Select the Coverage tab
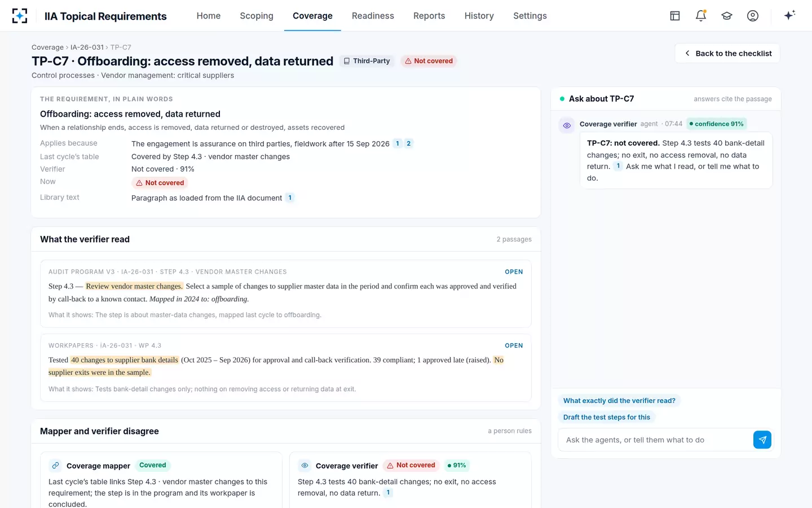This screenshot has height=508, width=812. pyautogui.click(x=312, y=16)
